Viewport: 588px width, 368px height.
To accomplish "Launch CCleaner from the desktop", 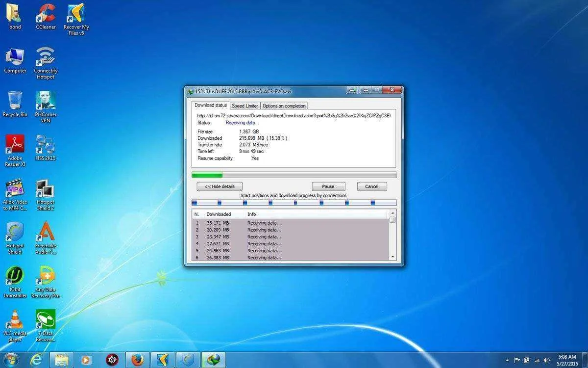I will click(46, 17).
